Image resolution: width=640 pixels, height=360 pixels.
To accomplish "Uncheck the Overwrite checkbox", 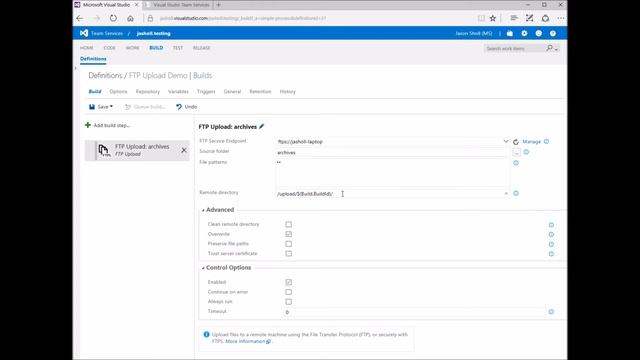I will pyautogui.click(x=289, y=234).
